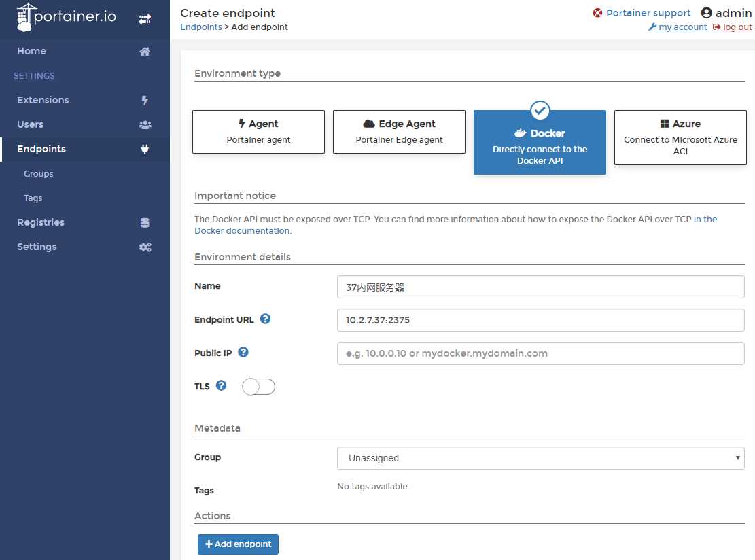
Task: Select the Azure environment type
Action: (x=680, y=138)
